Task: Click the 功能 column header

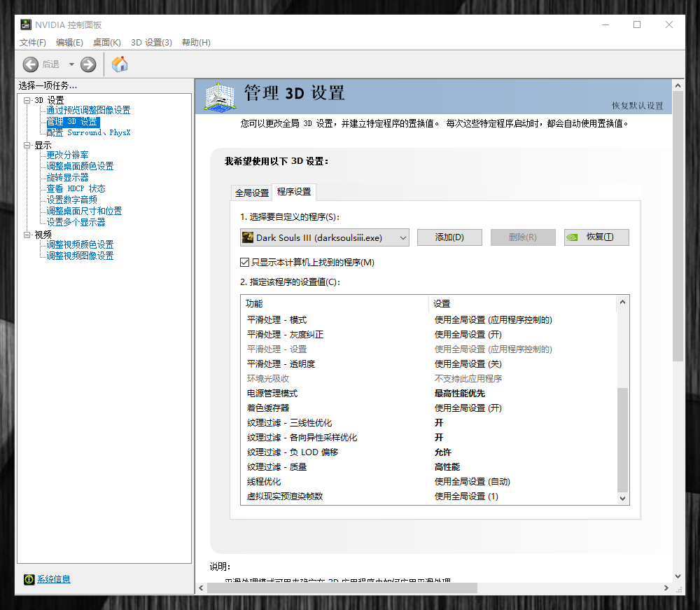Action: [x=335, y=304]
